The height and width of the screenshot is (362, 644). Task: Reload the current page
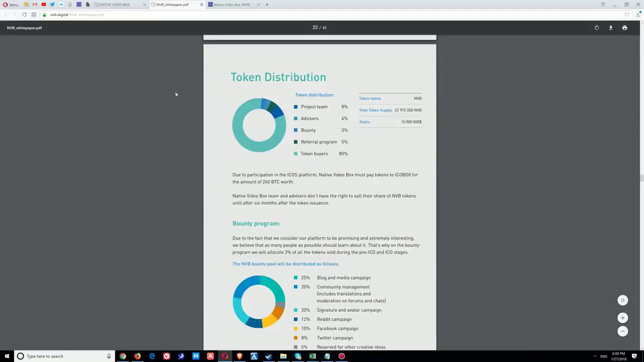pos(24,15)
